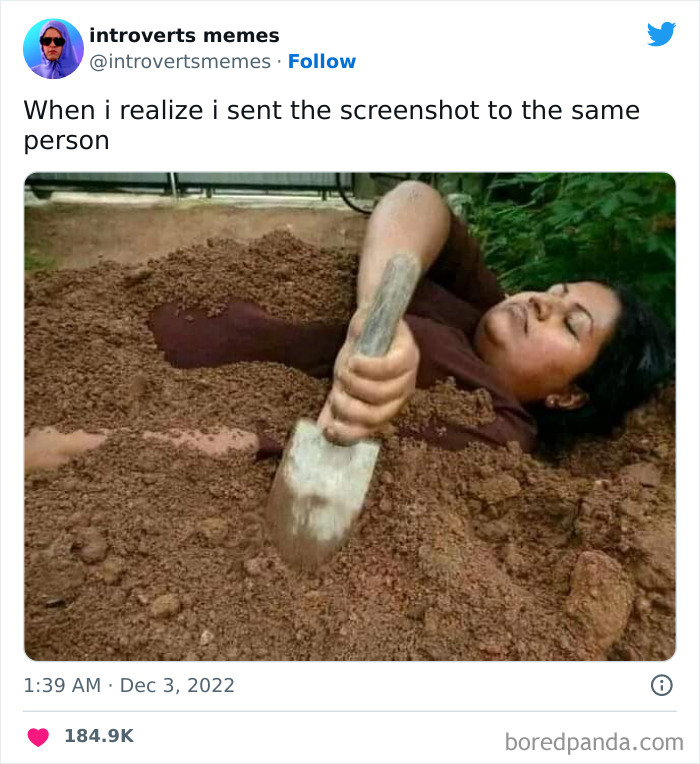Open the introverts memes profile avatar
The image size is (700, 764).
tap(53, 49)
